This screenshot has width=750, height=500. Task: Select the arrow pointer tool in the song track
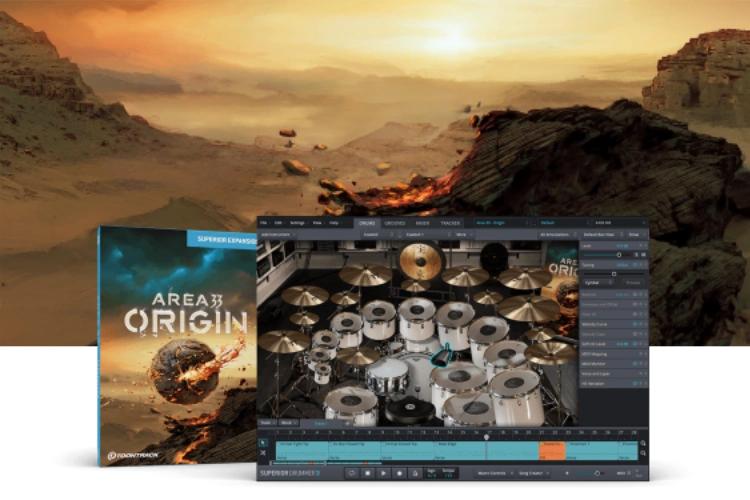click(x=263, y=443)
